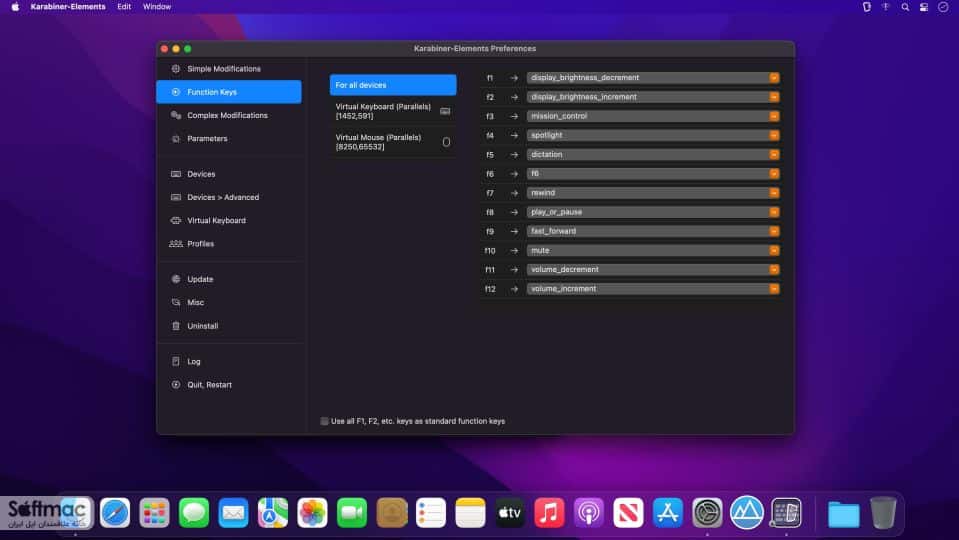Screen dimensions: 959x540
Task: Open Profiles people icon
Action: click(x=176, y=243)
